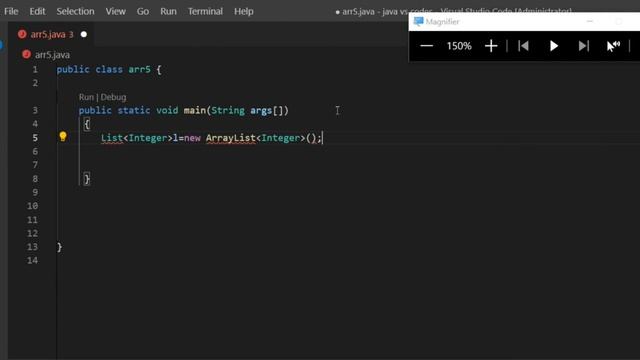640x360 pixels.
Task: Zoom out with the Magnifier minus button
Action: tap(427, 46)
